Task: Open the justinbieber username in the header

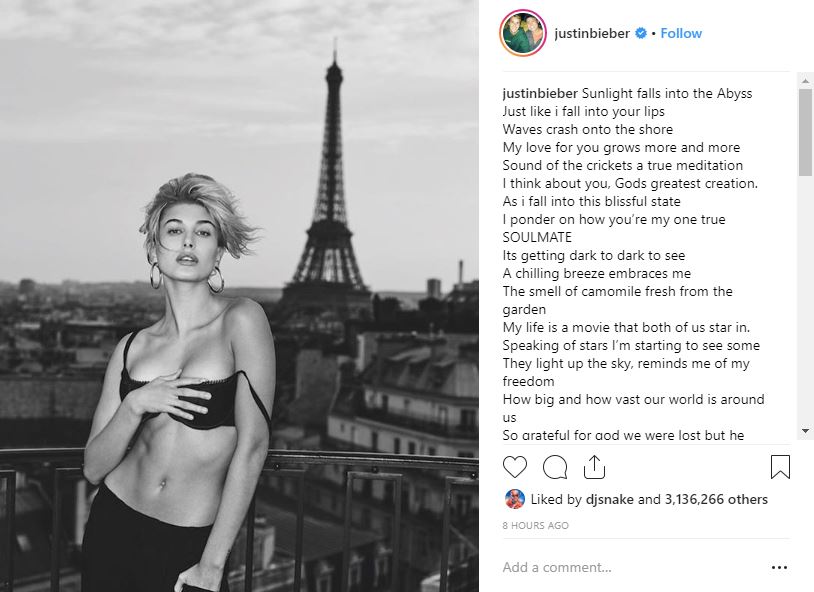Action: pyautogui.click(x=592, y=33)
